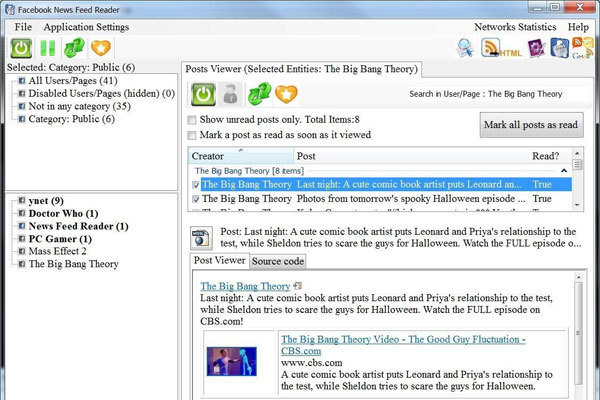Click the Read? column header

tap(545, 156)
